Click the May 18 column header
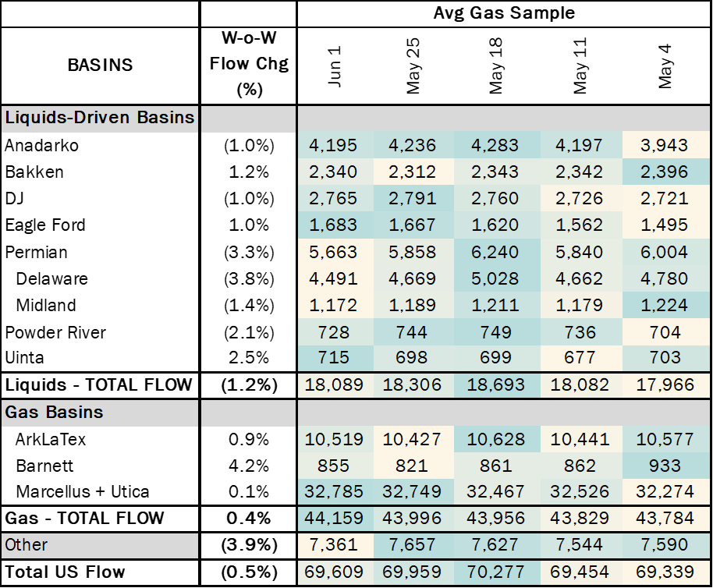The width and height of the screenshot is (713, 588). tap(496, 66)
